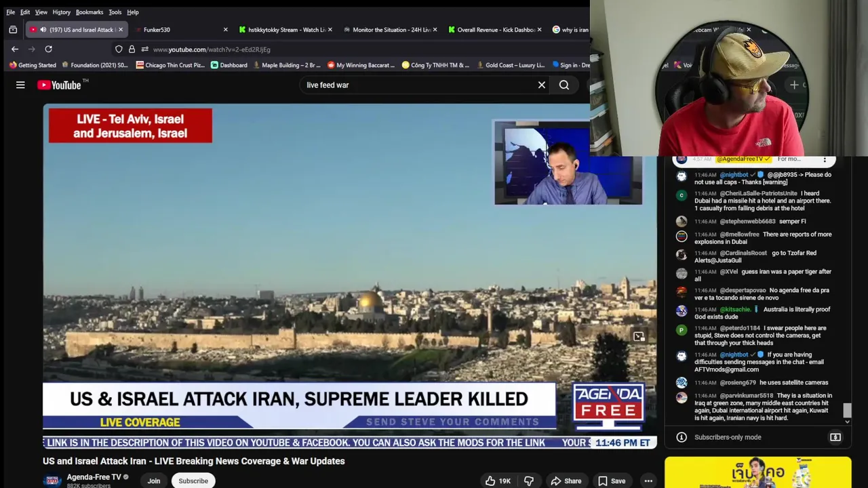The height and width of the screenshot is (488, 868).
Task: Open the File menu
Action: click(x=11, y=12)
